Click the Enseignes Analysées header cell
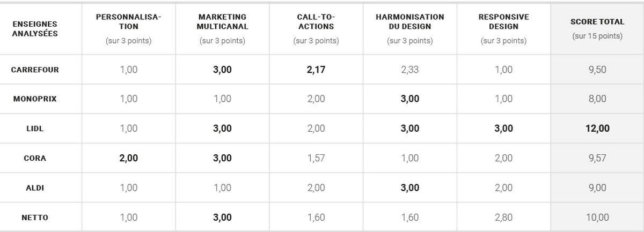Viewport: 644px width, 232px height. point(34,29)
